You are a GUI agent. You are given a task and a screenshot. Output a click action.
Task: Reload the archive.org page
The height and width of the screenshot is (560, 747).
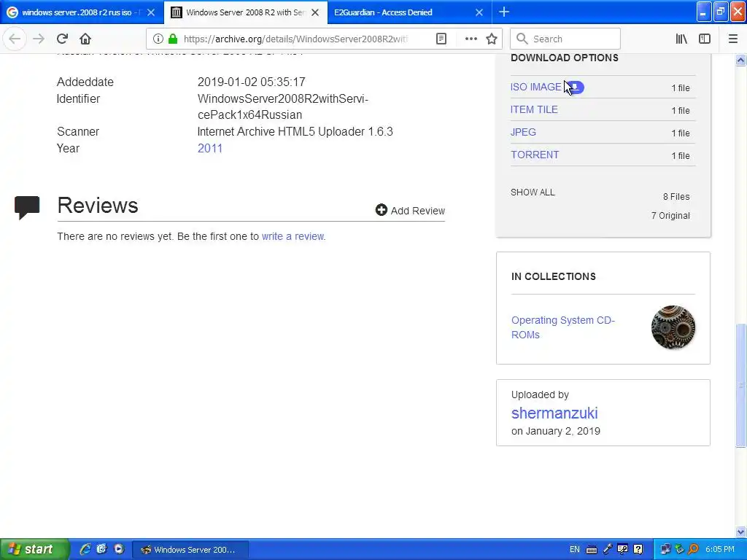click(x=62, y=39)
